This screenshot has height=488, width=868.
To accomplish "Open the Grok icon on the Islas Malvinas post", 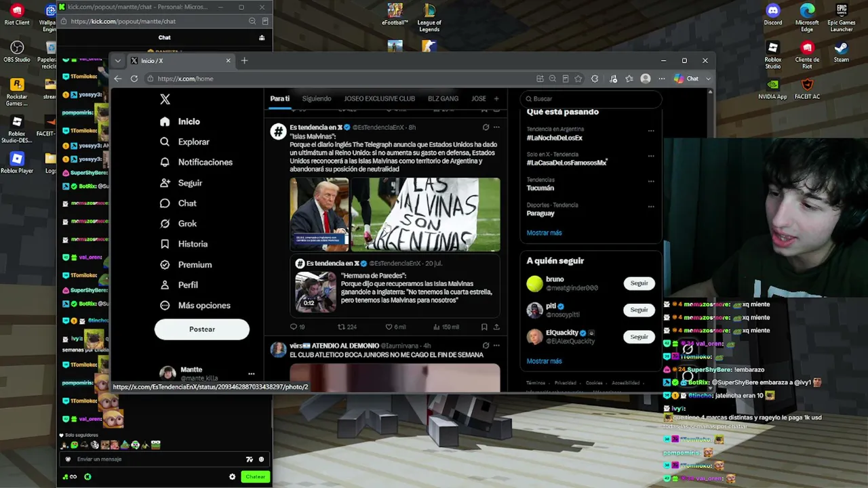I will coord(486,127).
